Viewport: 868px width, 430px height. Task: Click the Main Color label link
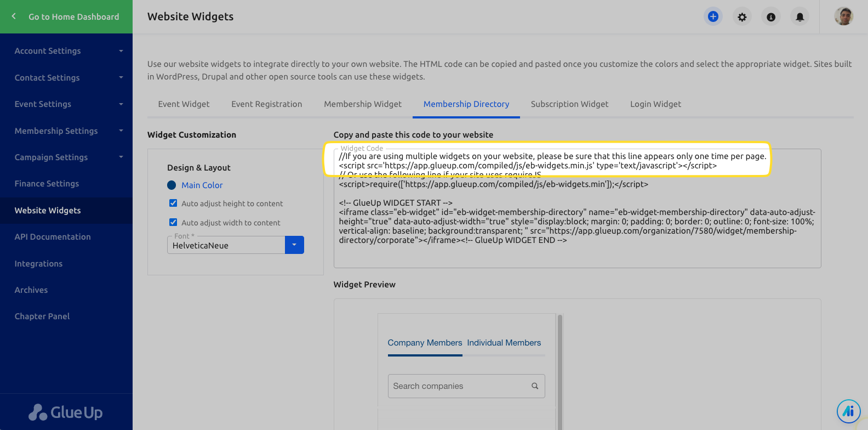point(202,185)
